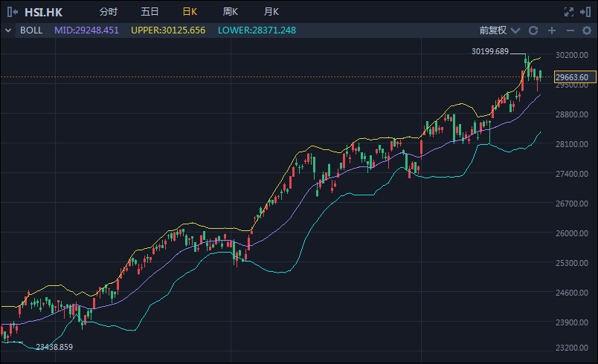Image resolution: width=598 pixels, height=364 pixels.
Task: Select the 月K monthly candlestick tab
Action: coord(271,12)
